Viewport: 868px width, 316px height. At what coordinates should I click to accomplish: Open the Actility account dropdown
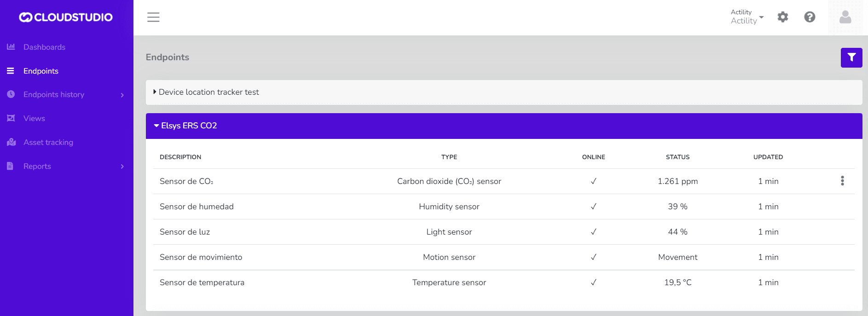tap(746, 17)
